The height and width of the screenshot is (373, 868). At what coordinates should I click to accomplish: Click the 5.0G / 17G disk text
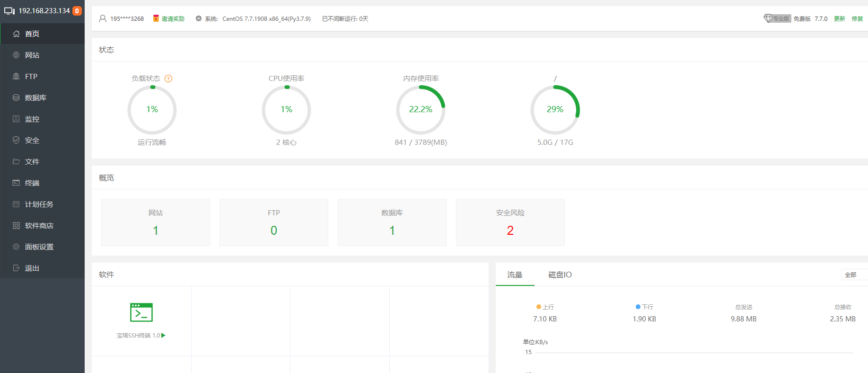(555, 142)
